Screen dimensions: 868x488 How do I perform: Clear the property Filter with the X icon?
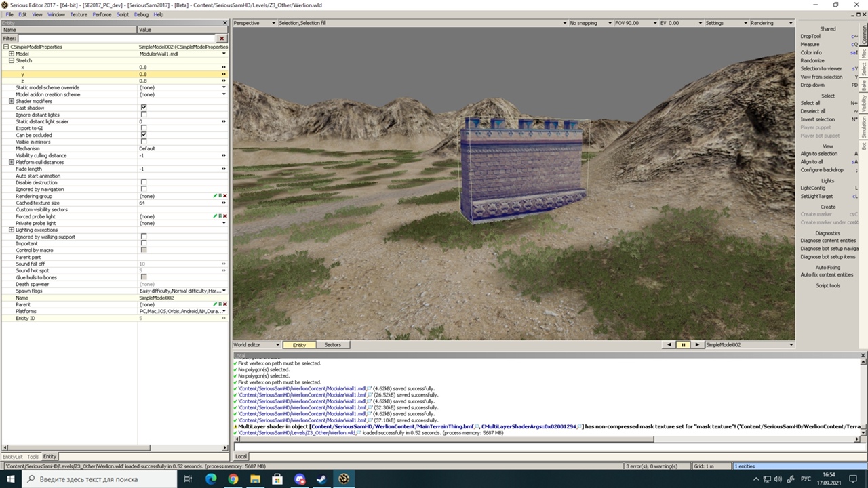tap(222, 39)
